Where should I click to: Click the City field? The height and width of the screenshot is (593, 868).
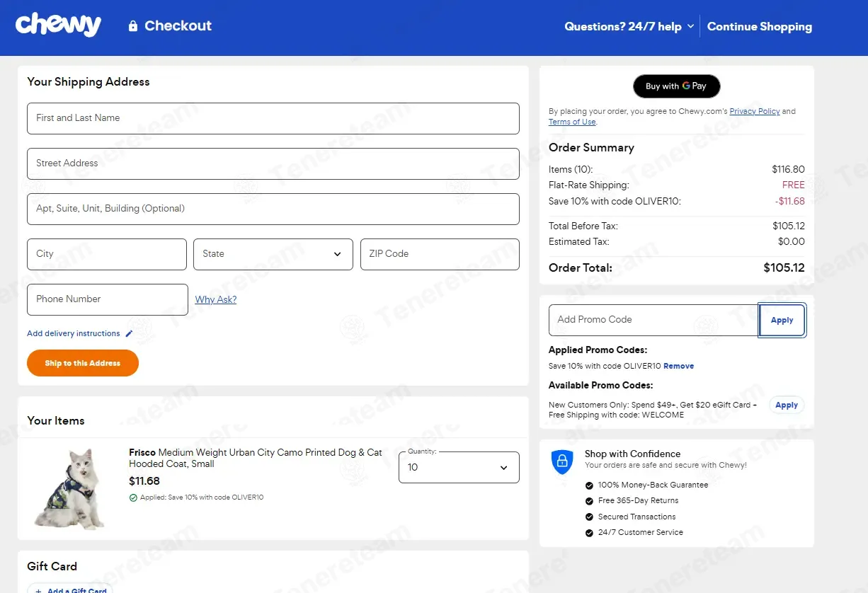coord(107,254)
